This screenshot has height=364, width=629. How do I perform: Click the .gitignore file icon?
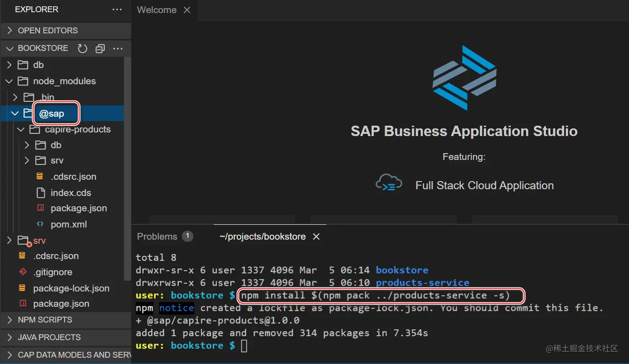coord(22,272)
